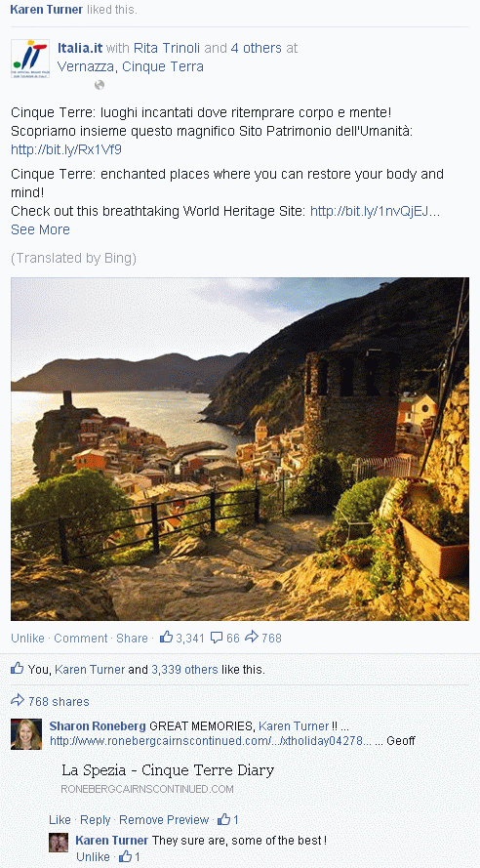Like Sharon Roneberg's comment
This screenshot has width=480, height=868.
pos(60,819)
